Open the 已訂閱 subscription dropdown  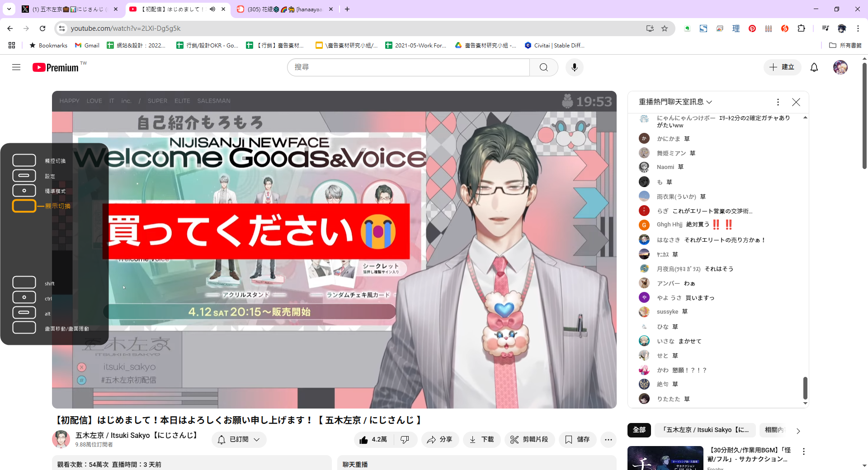pos(239,440)
